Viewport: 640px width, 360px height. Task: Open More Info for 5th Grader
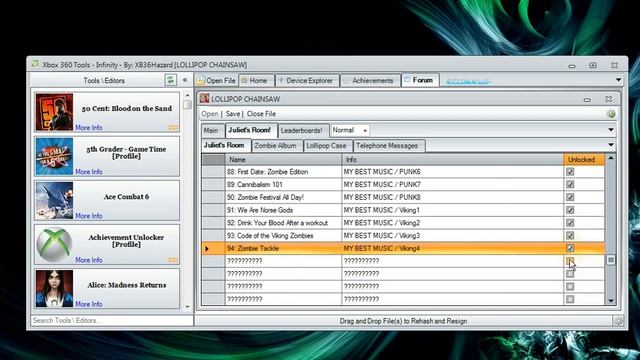pyautogui.click(x=89, y=172)
